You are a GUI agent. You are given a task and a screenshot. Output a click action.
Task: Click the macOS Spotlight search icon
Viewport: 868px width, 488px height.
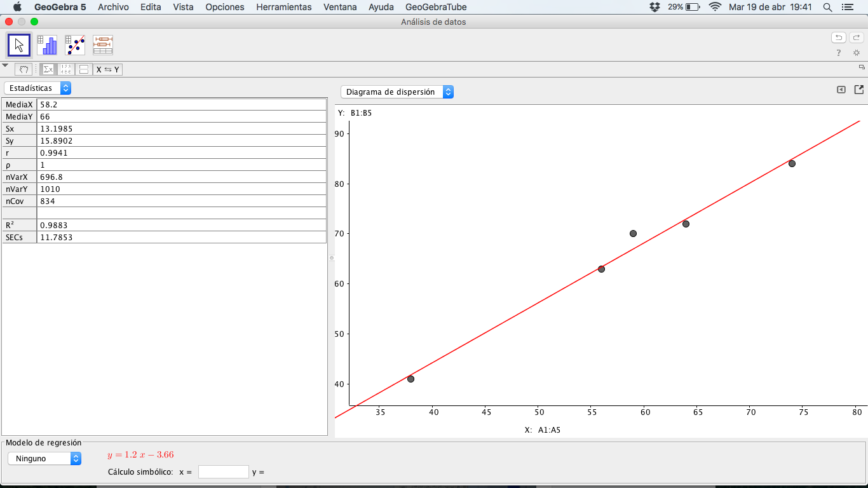coord(827,7)
